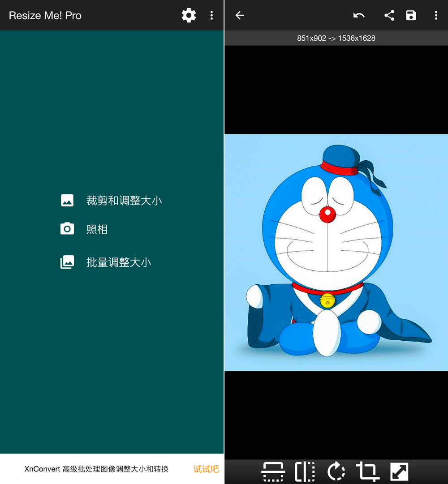Image resolution: width=448 pixels, height=484 pixels.
Task: Click the XnConvert promotion banner text
Action: (96, 469)
